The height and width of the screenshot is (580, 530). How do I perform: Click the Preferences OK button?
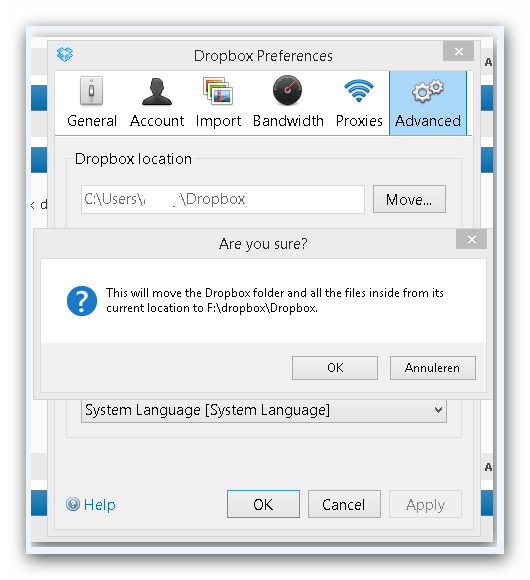(263, 504)
